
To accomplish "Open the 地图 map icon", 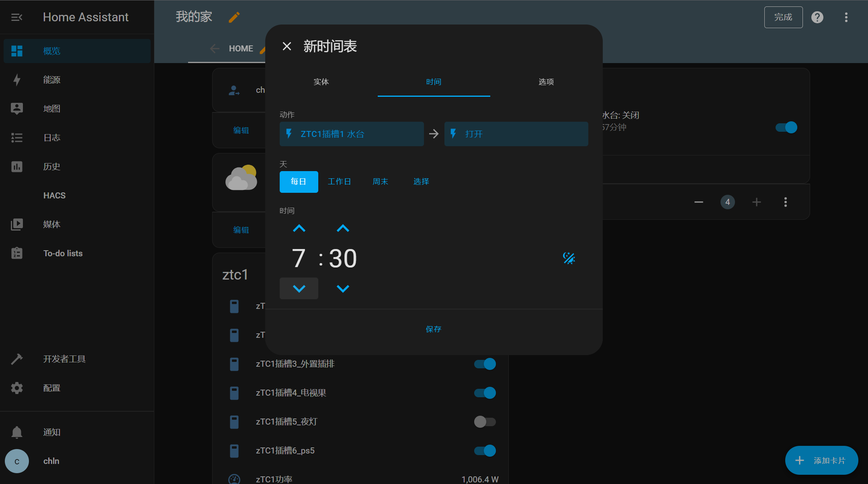I will (x=17, y=109).
